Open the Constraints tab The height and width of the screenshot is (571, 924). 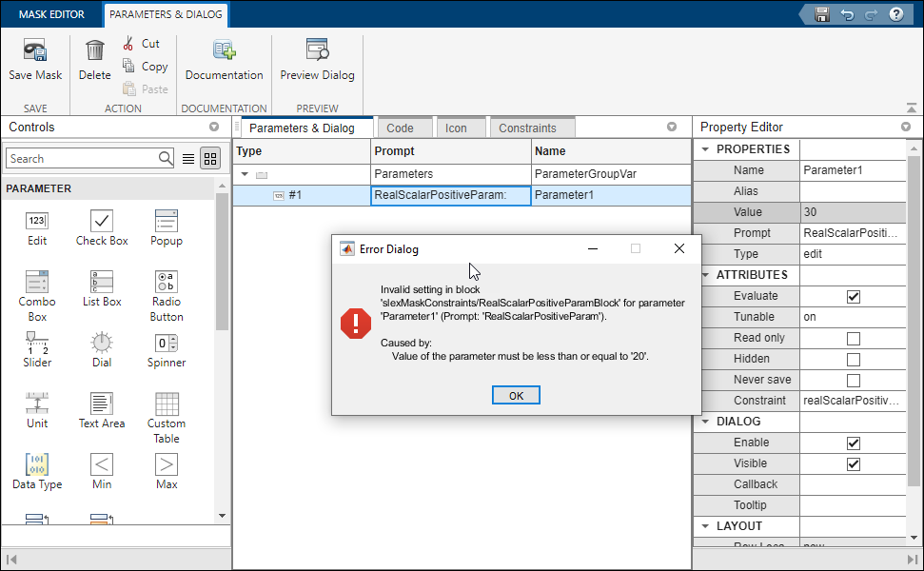click(532, 127)
